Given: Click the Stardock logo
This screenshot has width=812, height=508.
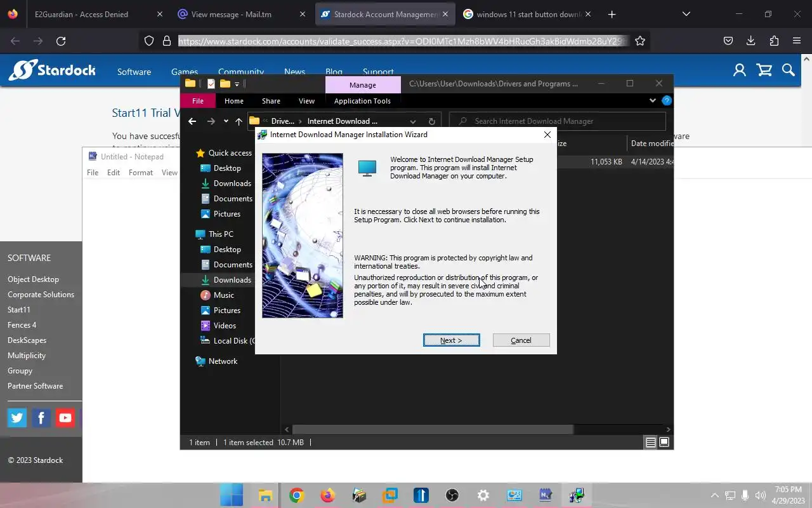Looking at the screenshot, I should [52, 70].
